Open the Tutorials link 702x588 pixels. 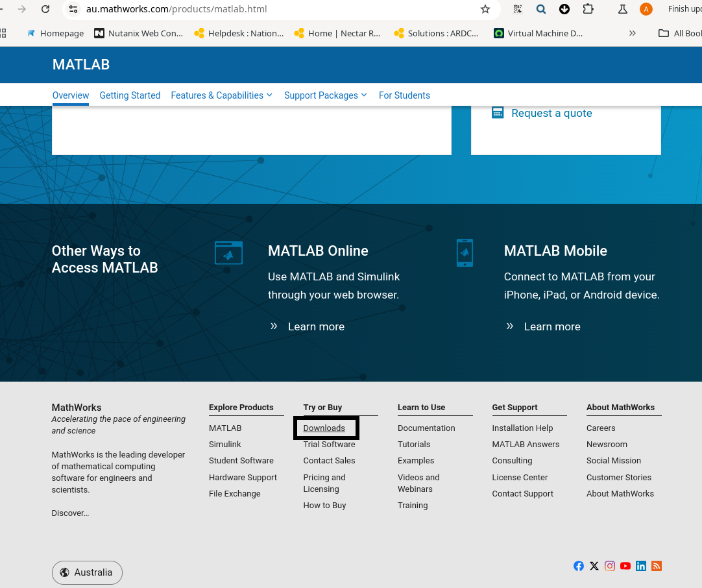tap(414, 445)
